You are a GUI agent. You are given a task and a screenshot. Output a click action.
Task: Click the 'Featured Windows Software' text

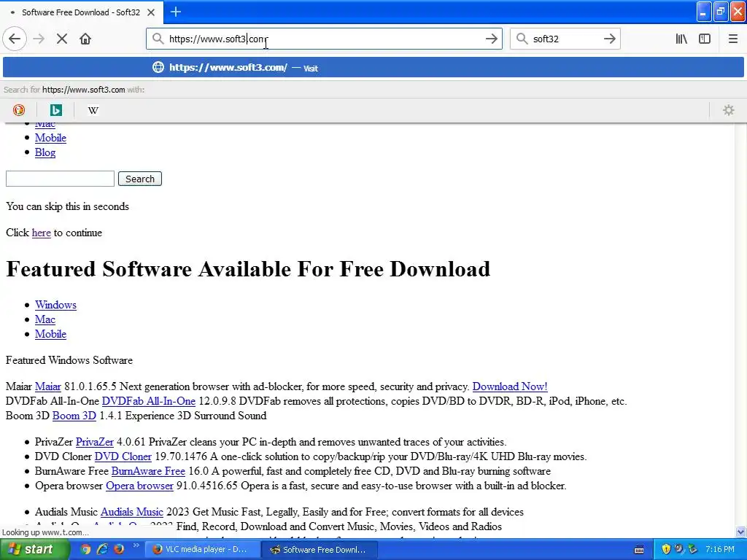[69, 360]
